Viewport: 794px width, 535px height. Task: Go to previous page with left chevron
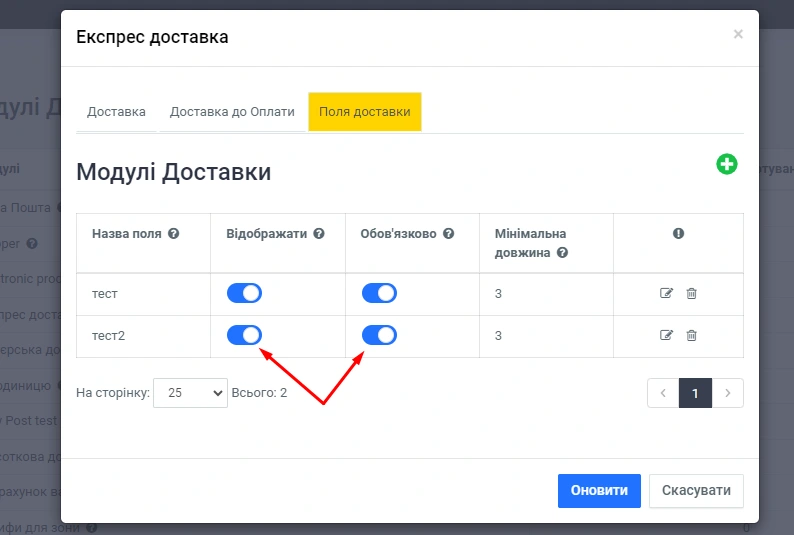click(x=662, y=393)
